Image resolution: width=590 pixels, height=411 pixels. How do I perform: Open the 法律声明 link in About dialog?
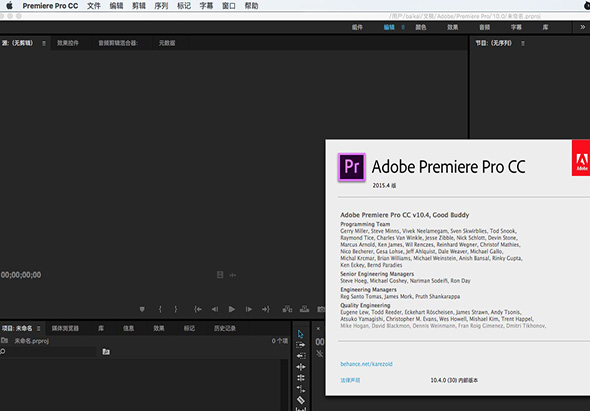click(350, 380)
